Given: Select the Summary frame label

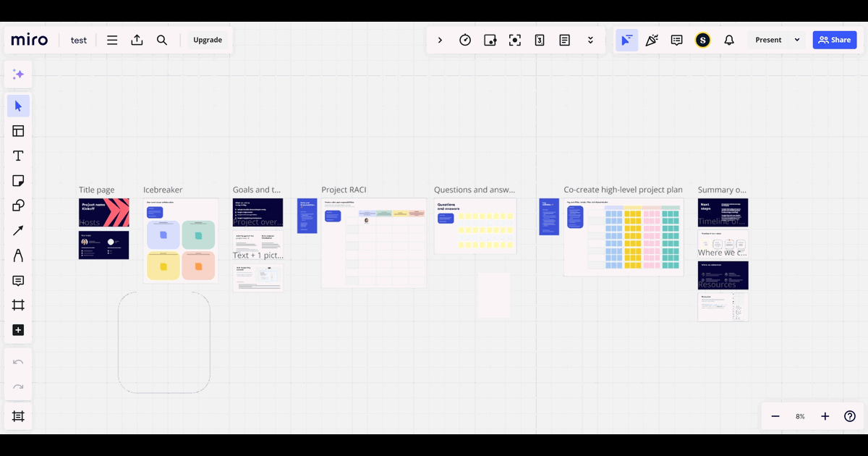Looking at the screenshot, I should click(722, 190).
